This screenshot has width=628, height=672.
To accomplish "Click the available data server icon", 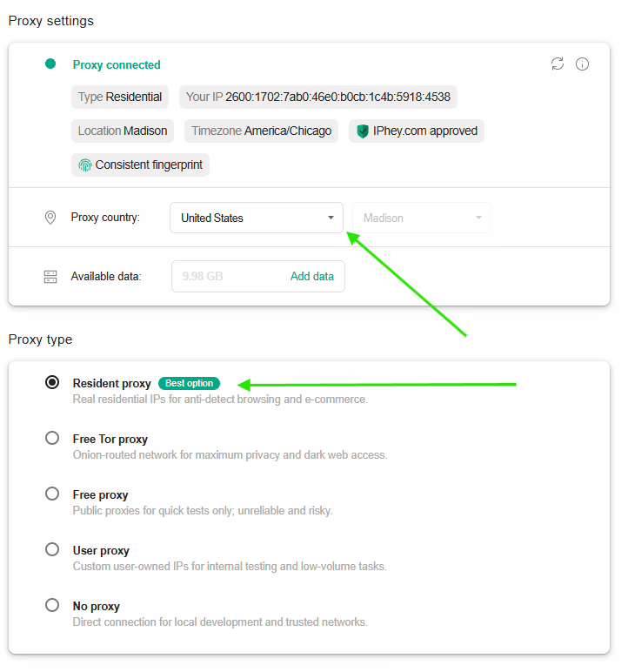I will [x=50, y=277].
